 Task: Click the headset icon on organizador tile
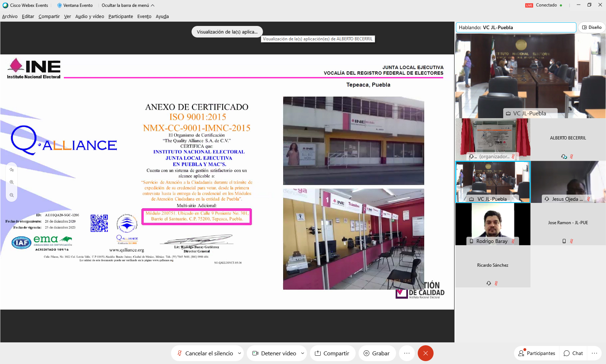tap(471, 156)
